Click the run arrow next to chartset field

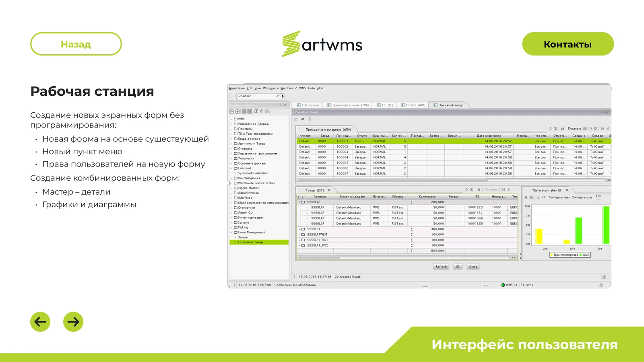pos(283,96)
